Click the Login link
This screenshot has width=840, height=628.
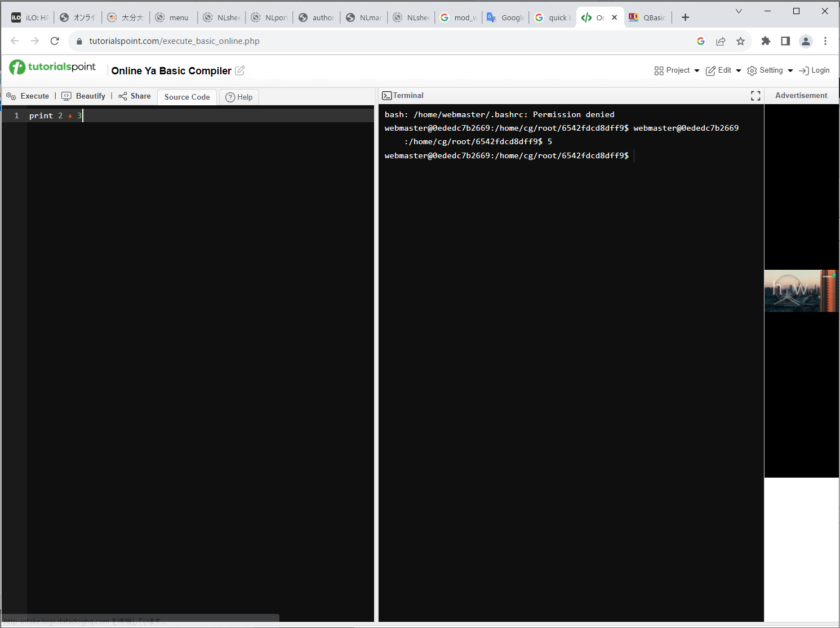[814, 70]
